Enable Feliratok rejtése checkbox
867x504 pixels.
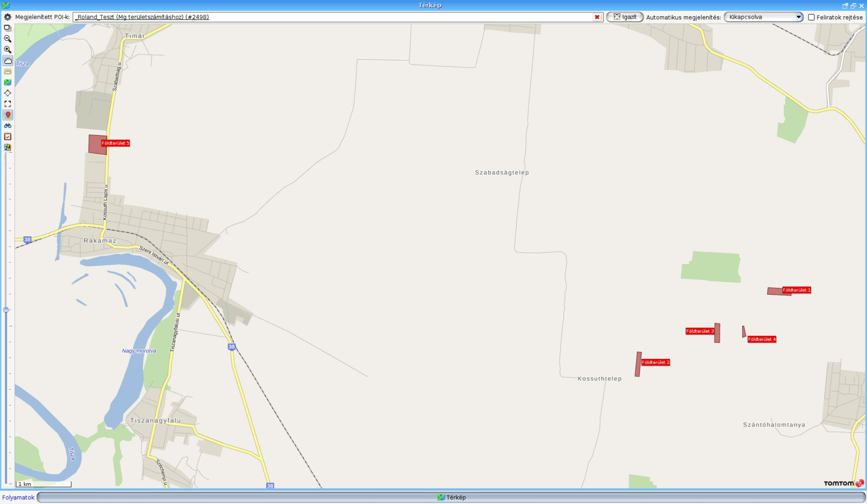pyautogui.click(x=811, y=17)
